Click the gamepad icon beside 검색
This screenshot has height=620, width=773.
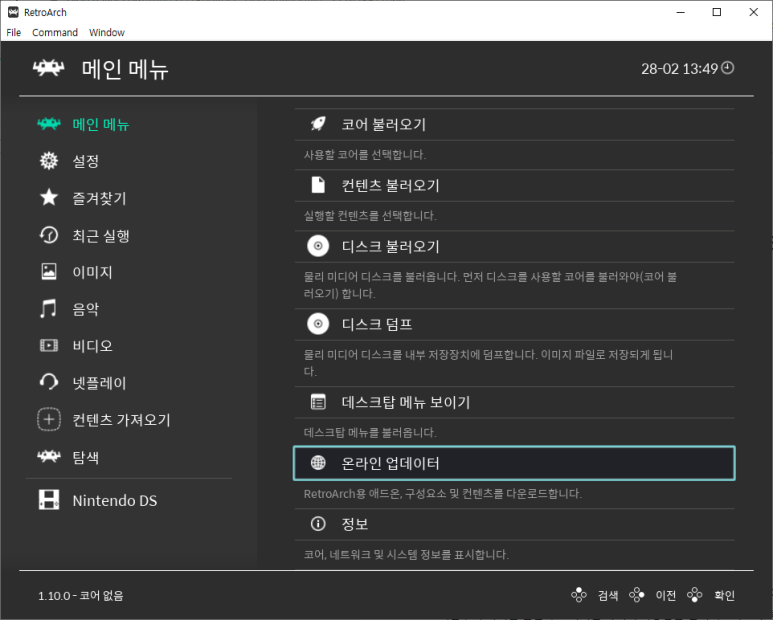(x=579, y=595)
